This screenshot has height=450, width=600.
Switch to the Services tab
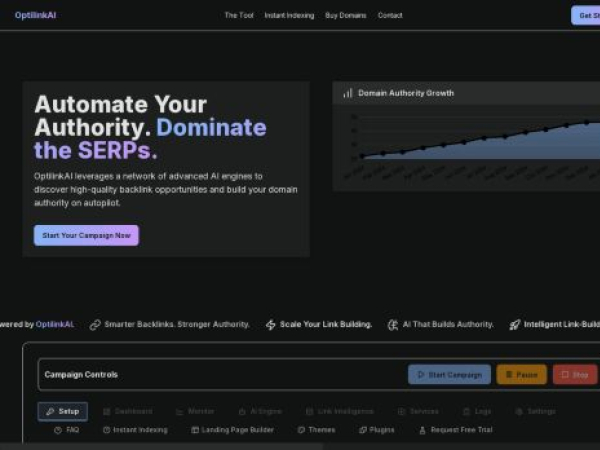(418, 411)
